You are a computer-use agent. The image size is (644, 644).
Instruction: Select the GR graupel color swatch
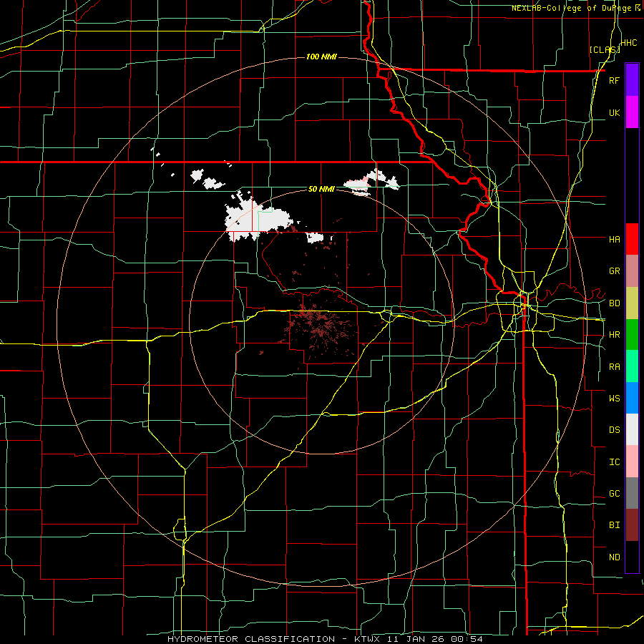[632, 270]
